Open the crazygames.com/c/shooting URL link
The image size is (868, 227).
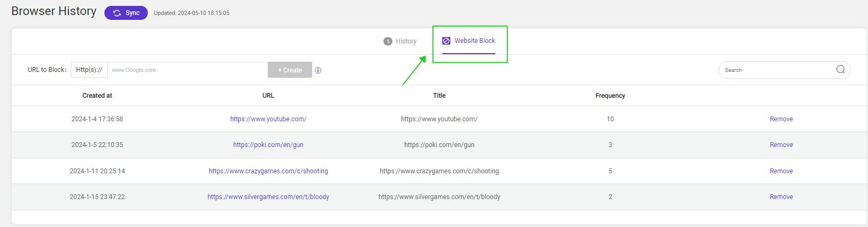click(268, 171)
